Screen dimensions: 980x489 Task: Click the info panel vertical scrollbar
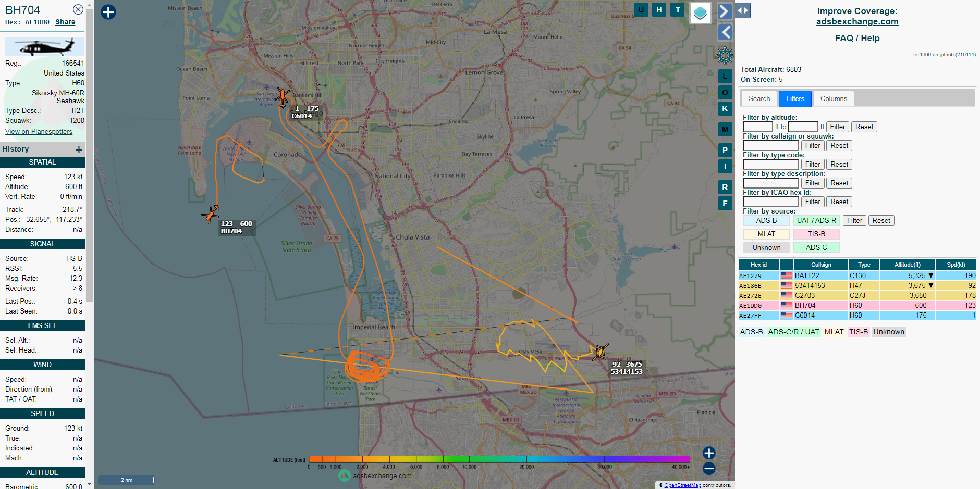pos(89,156)
